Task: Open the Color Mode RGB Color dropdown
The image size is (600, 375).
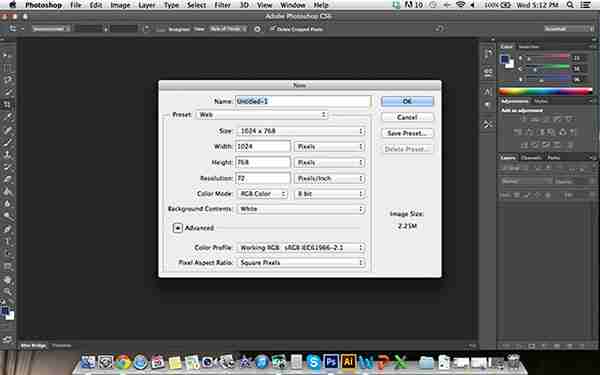Action: click(x=262, y=194)
